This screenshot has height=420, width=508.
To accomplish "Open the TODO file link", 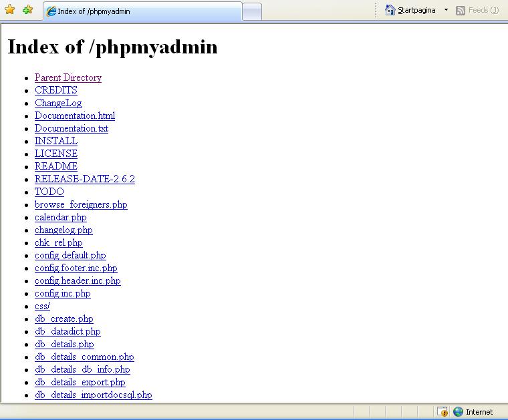I will click(x=49, y=192).
